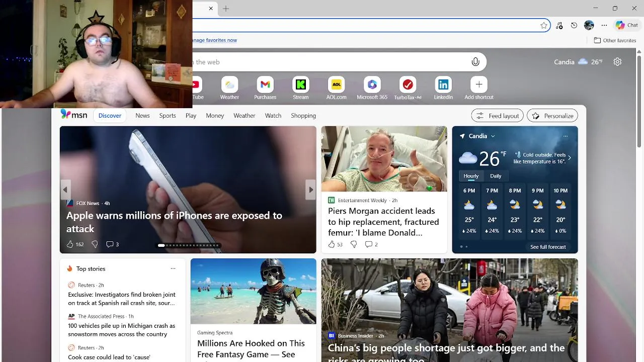Open Top stories more options menu

pyautogui.click(x=173, y=268)
